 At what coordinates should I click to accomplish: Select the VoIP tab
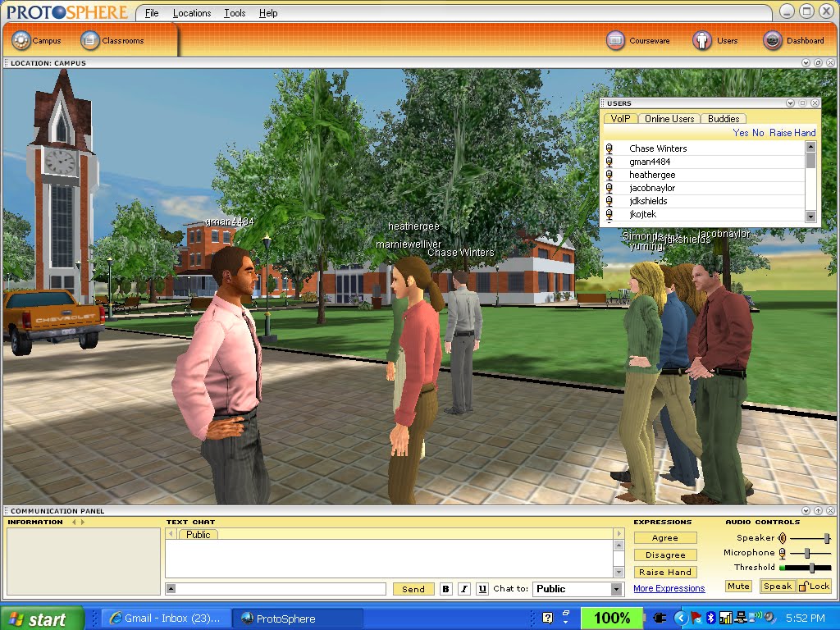pyautogui.click(x=620, y=119)
